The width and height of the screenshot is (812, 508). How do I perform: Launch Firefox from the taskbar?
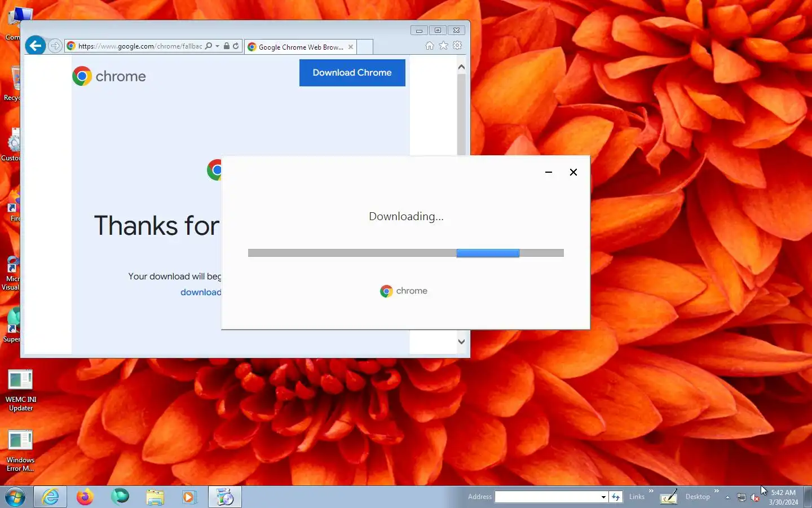pos(85,497)
